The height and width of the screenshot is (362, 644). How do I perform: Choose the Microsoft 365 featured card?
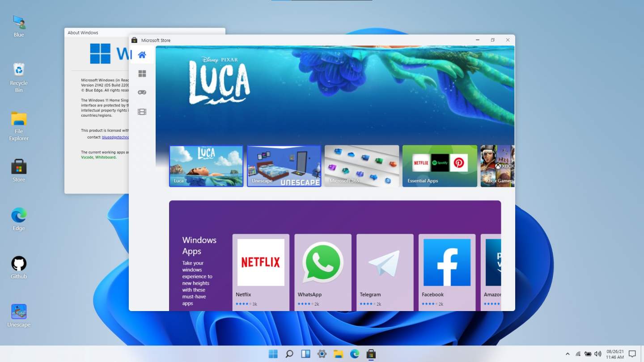tap(361, 166)
